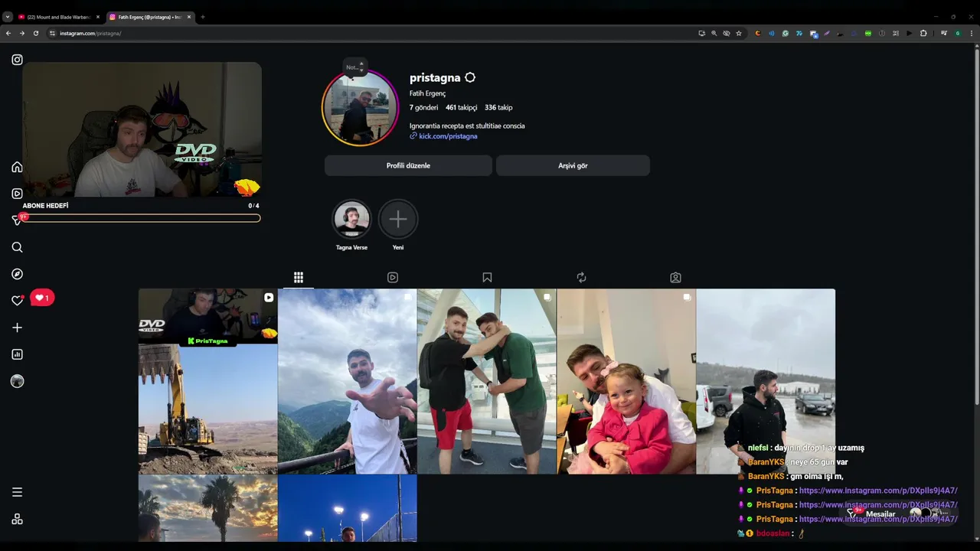Click the zoom magnifier icon in address bar
The image size is (980, 551).
(x=714, y=33)
